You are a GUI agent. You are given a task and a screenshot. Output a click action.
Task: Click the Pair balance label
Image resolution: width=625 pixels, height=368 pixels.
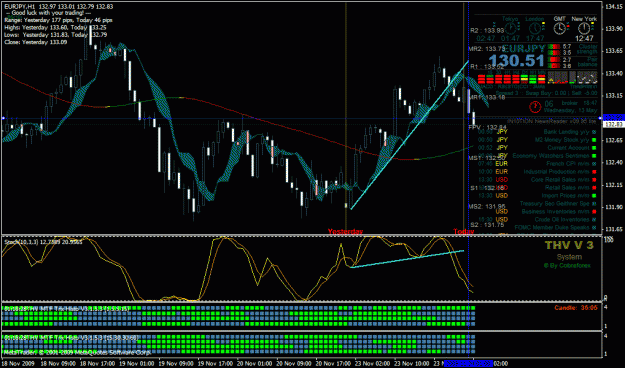click(x=588, y=62)
